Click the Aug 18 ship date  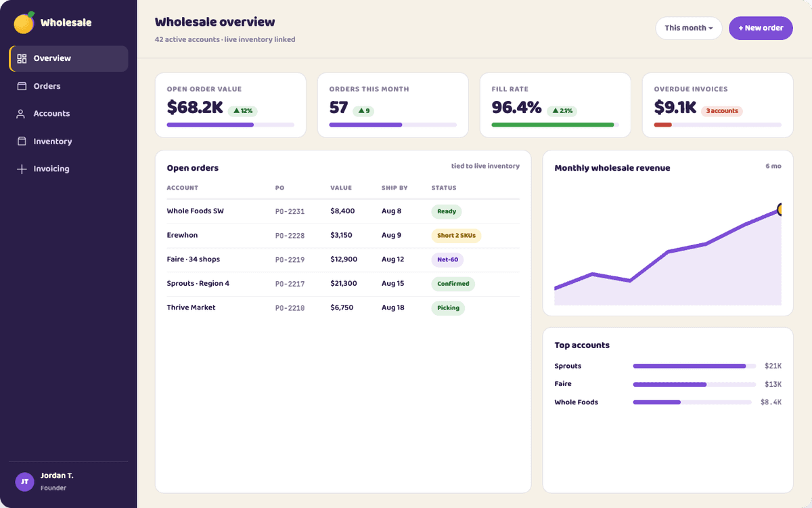point(392,308)
